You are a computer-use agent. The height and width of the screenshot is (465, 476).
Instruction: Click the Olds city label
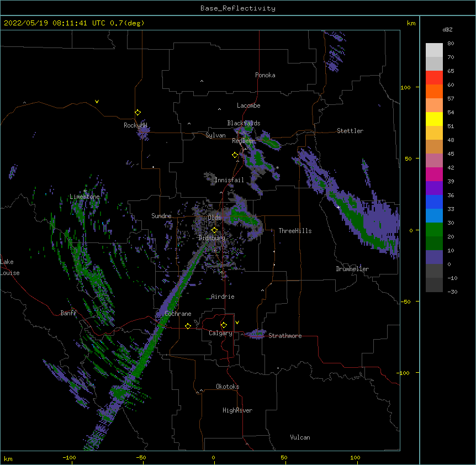tap(214, 218)
